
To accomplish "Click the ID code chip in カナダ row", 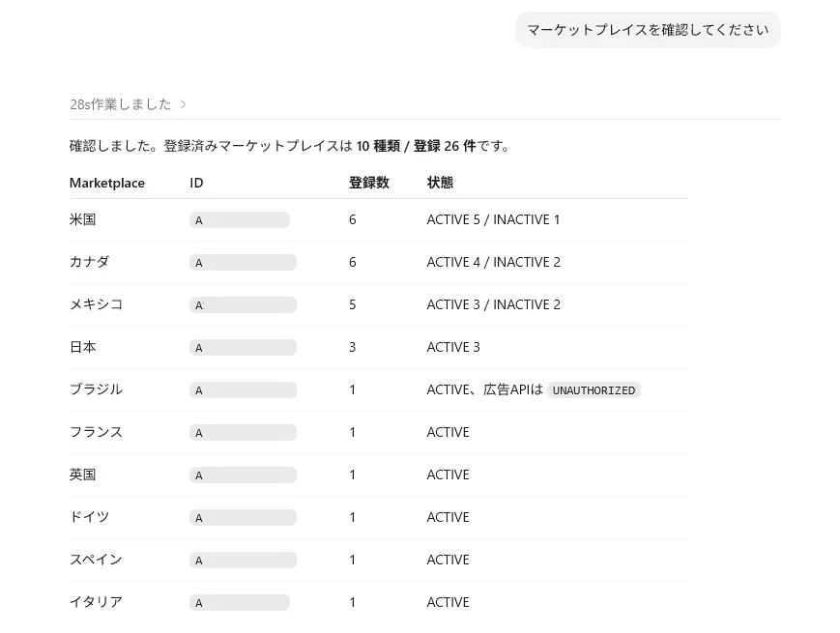I will 243,263.
